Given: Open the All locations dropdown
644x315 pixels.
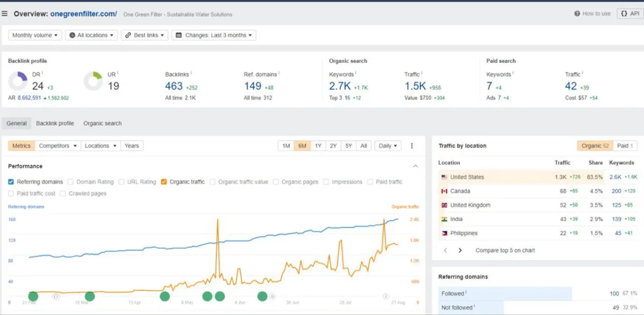Looking at the screenshot, I should (x=92, y=35).
